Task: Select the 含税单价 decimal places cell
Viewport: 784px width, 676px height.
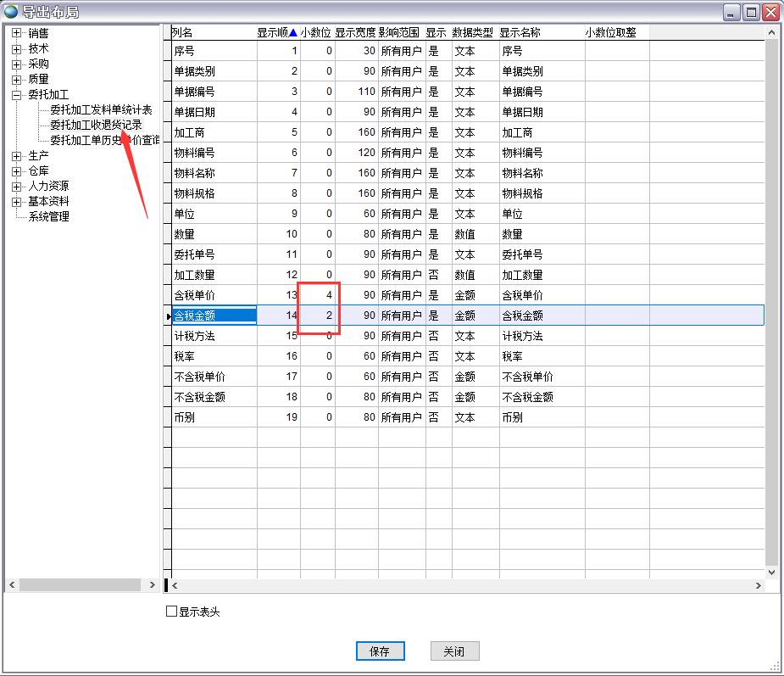Action: tap(318, 295)
